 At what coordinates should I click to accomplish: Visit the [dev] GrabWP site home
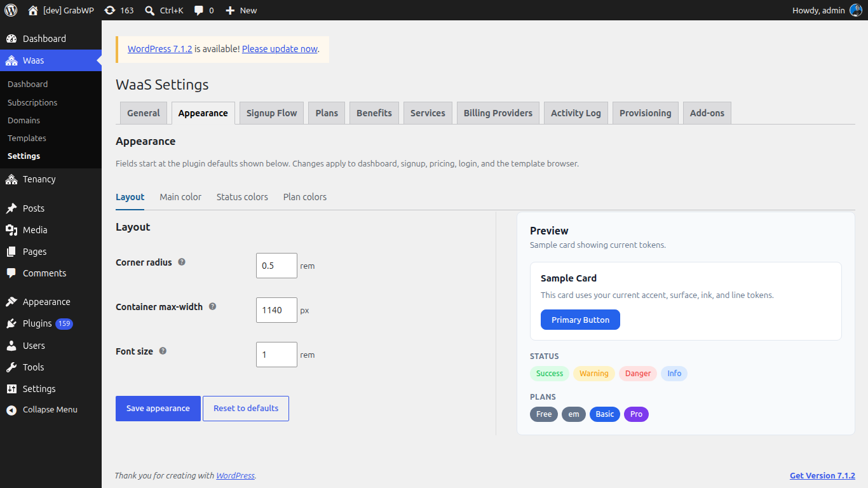pyautogui.click(x=61, y=10)
